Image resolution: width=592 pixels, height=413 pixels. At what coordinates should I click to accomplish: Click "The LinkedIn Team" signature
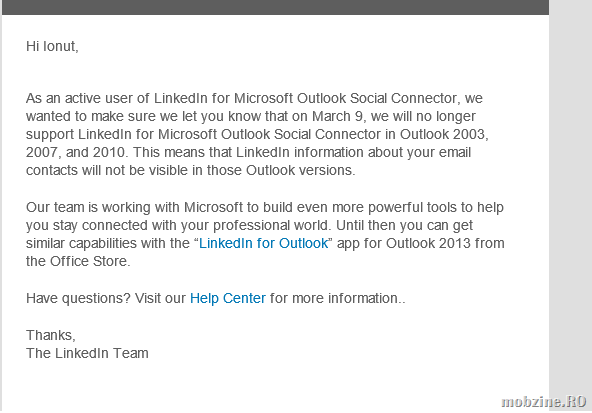87,353
